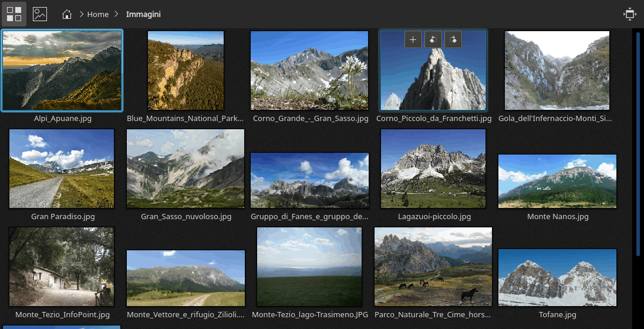Select the Lagazuoi-piccolo.jpg thumbnail
644x329 pixels.
tap(433, 169)
